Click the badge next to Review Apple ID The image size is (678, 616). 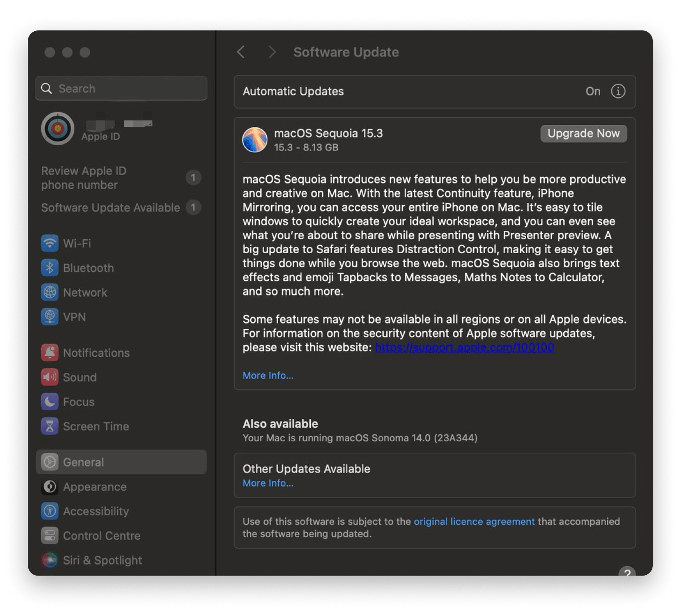point(193,178)
